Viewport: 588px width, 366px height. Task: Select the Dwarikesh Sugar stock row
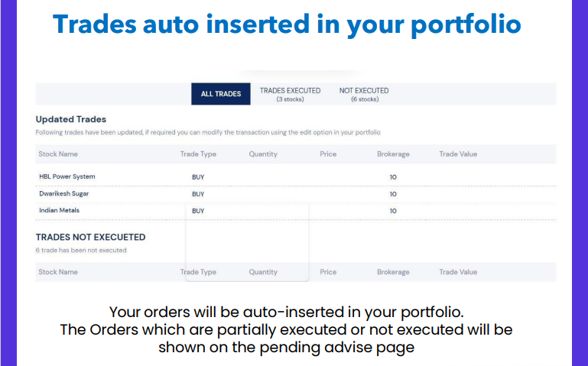[x=64, y=193]
